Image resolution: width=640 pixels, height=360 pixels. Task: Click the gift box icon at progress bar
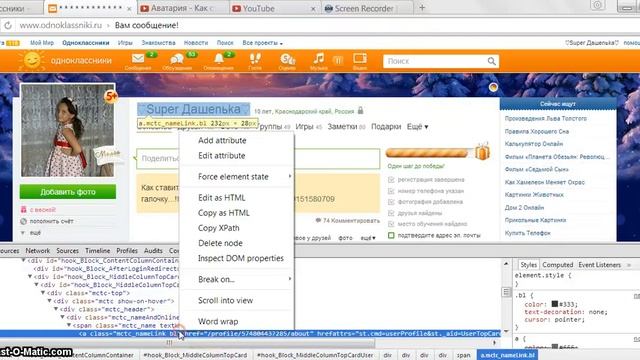(x=482, y=151)
